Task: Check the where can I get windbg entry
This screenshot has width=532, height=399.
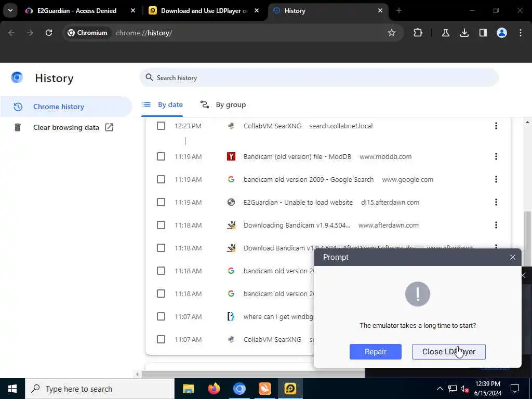Action: click(x=161, y=316)
